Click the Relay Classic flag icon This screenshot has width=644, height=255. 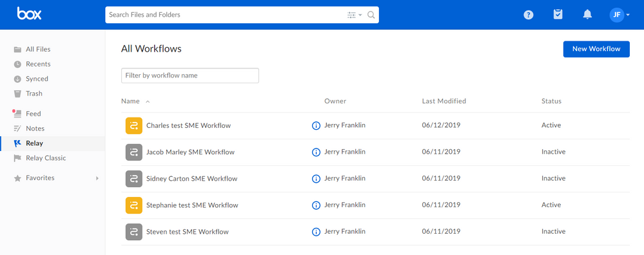[17, 158]
